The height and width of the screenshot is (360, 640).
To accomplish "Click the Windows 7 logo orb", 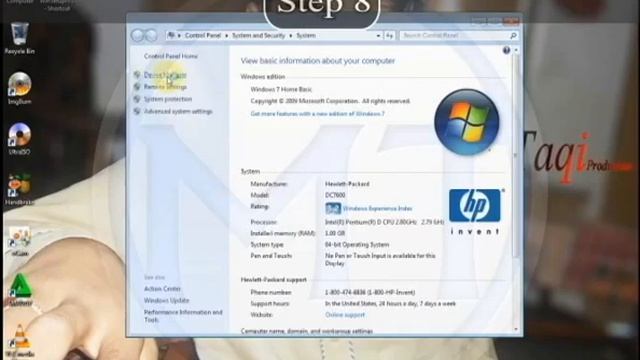I will tap(467, 122).
